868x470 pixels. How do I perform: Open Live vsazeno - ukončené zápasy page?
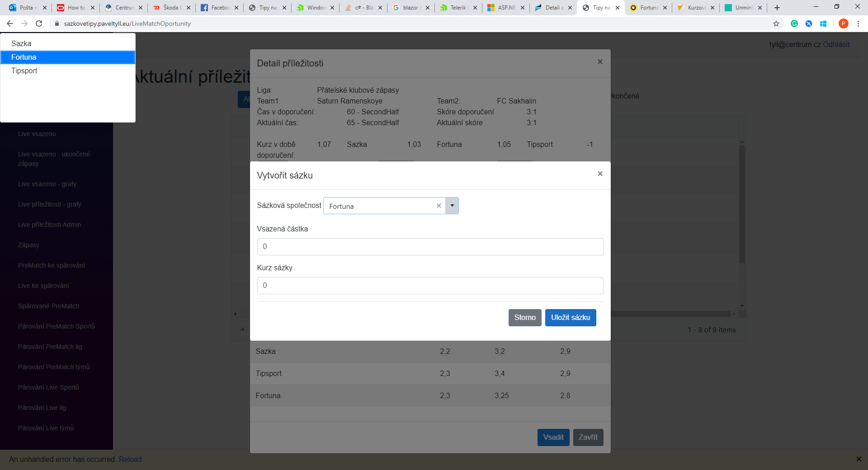pos(54,159)
